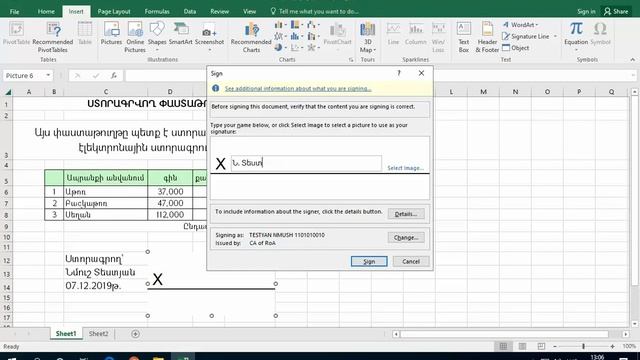Insert a SmartArt graphic
Screen dimensions: 640x360
point(180,33)
